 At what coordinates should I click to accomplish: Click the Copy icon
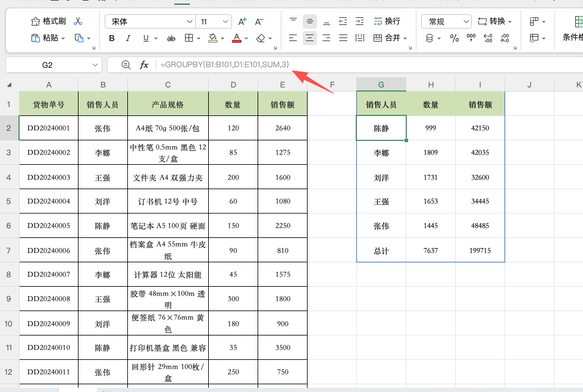coord(79,38)
